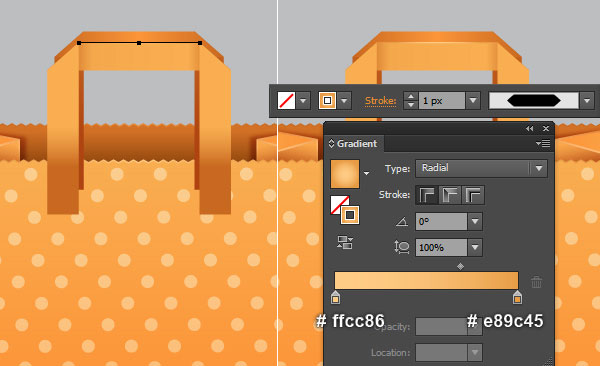Collapse the Gradient panel with double arrows
Viewport: 600px width, 366px height.
(x=530, y=129)
